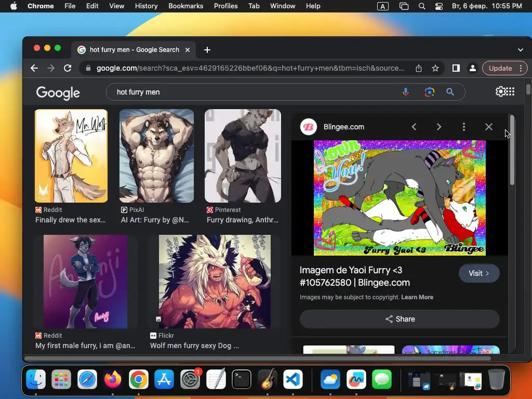The width and height of the screenshot is (532, 399).
Task: Open Visual Studio Code from the Dock
Action: pos(293,379)
